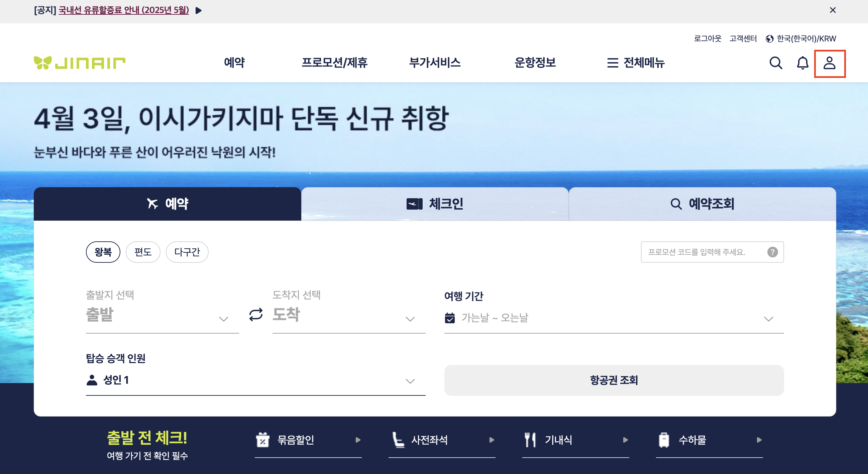Select the 편도 one-way trip option

tap(143, 252)
